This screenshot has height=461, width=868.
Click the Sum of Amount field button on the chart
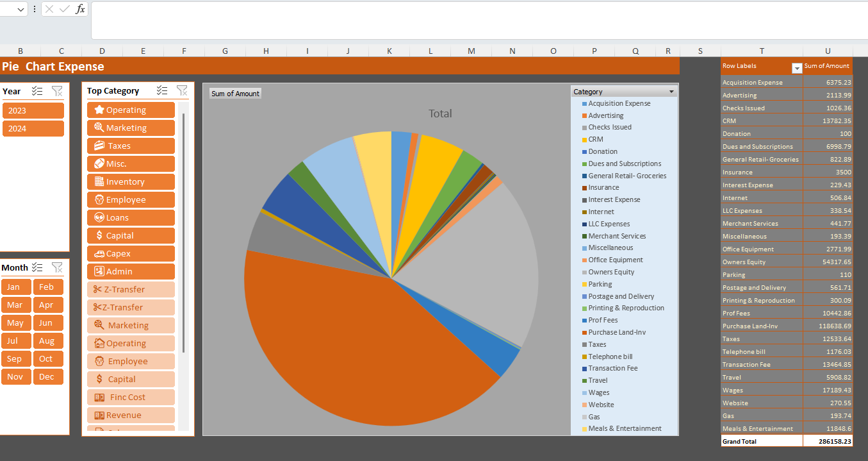(x=235, y=93)
